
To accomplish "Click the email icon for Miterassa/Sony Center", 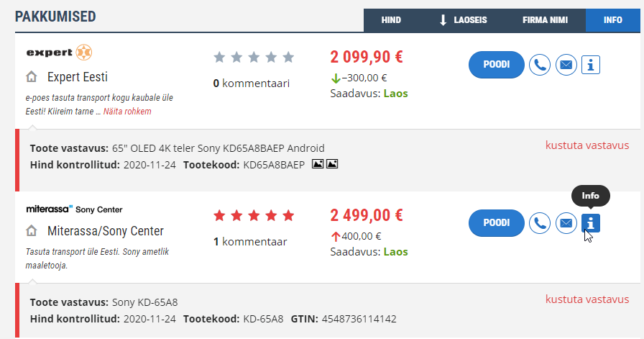I will [566, 223].
